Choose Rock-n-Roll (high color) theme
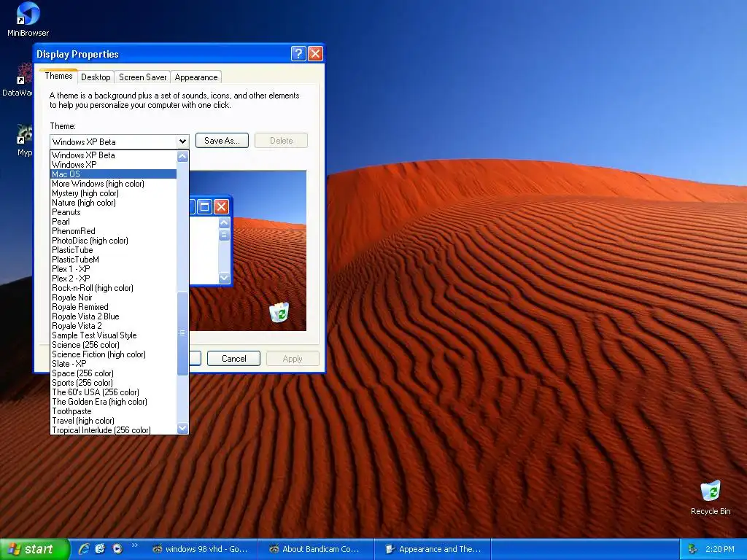The height and width of the screenshot is (560, 747). [x=113, y=288]
